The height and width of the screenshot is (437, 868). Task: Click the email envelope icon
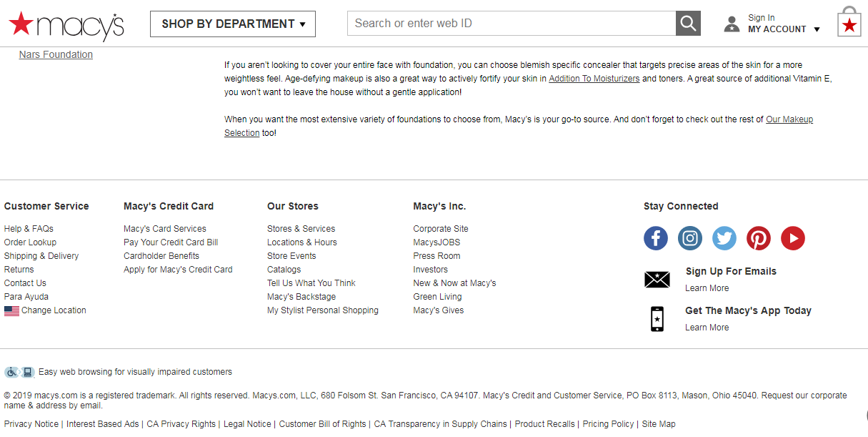pyautogui.click(x=657, y=280)
